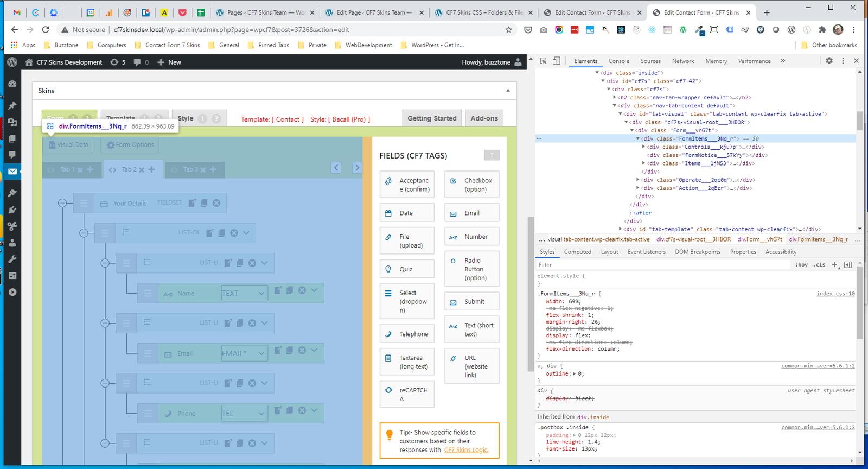The image size is (868, 469).
Task: Collapse the Your Details fieldset tree node
Action: [x=62, y=203]
